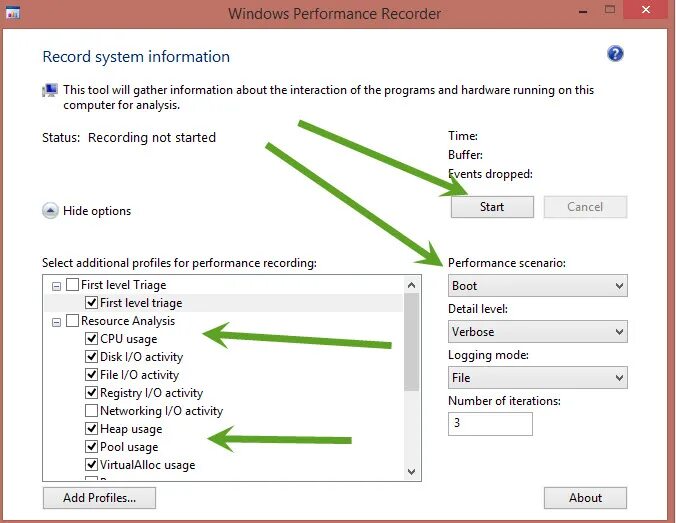Click the profiles list scroll up arrow
This screenshot has width=676, height=523.
pyautogui.click(x=411, y=285)
